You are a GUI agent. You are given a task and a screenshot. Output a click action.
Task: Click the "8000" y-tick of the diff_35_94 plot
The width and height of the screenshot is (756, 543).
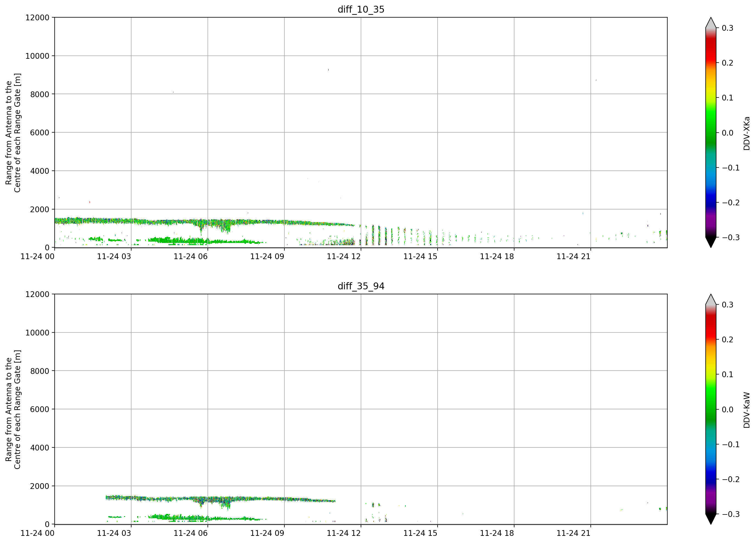pyautogui.click(x=40, y=371)
